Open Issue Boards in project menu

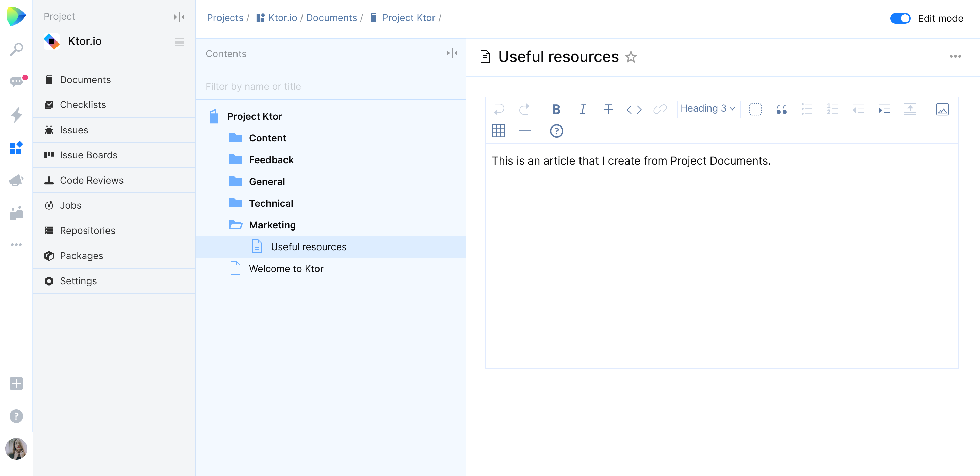click(x=114, y=155)
